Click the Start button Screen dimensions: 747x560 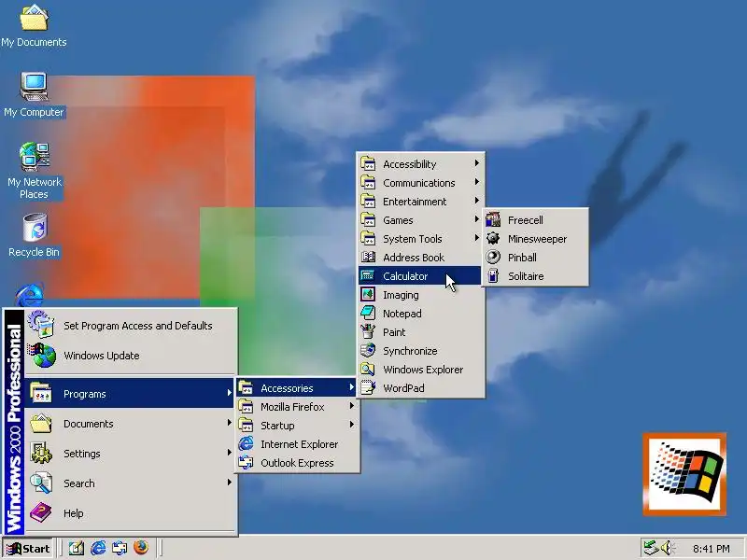[x=28, y=549]
